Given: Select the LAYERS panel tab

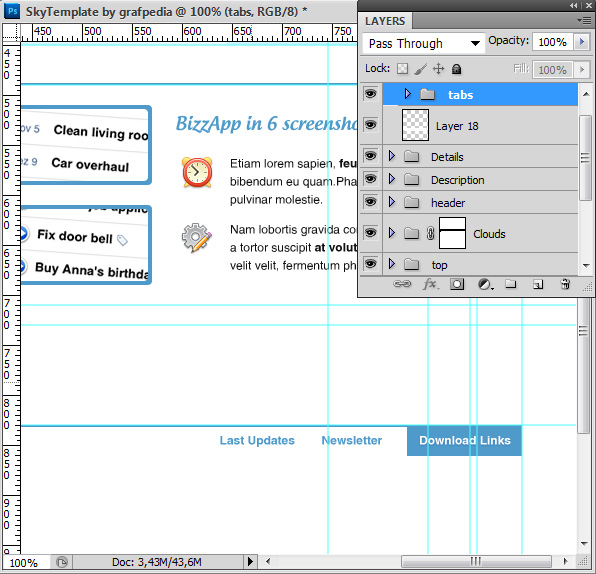Looking at the screenshot, I should [x=385, y=21].
